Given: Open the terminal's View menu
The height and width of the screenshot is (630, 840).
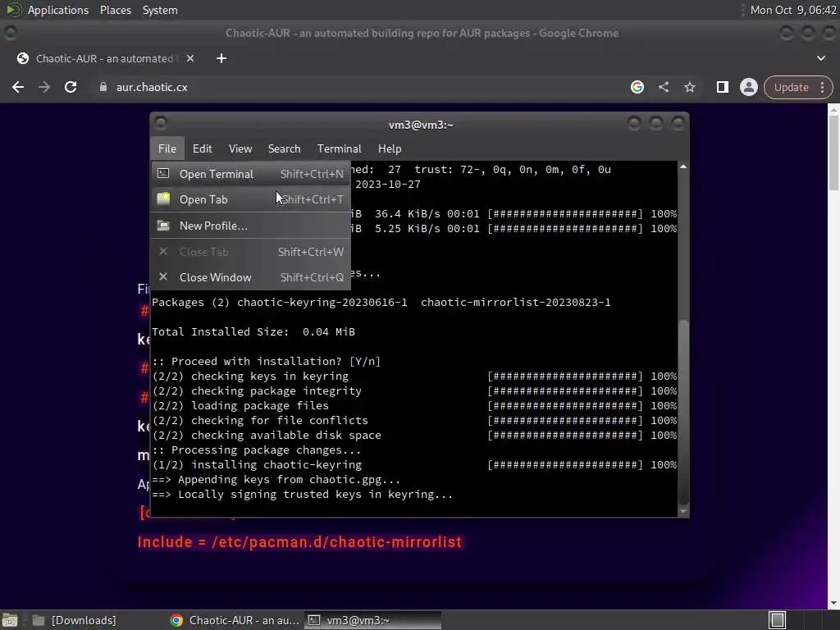Looking at the screenshot, I should pos(240,148).
